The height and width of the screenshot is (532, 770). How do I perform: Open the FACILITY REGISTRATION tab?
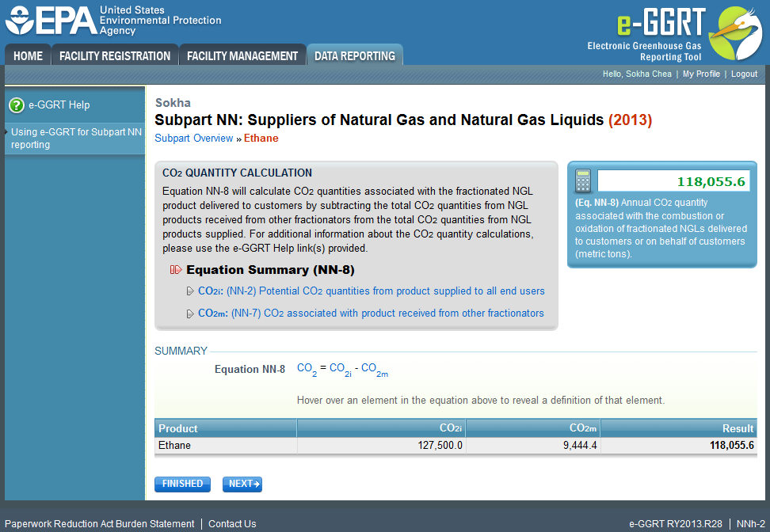(115, 55)
